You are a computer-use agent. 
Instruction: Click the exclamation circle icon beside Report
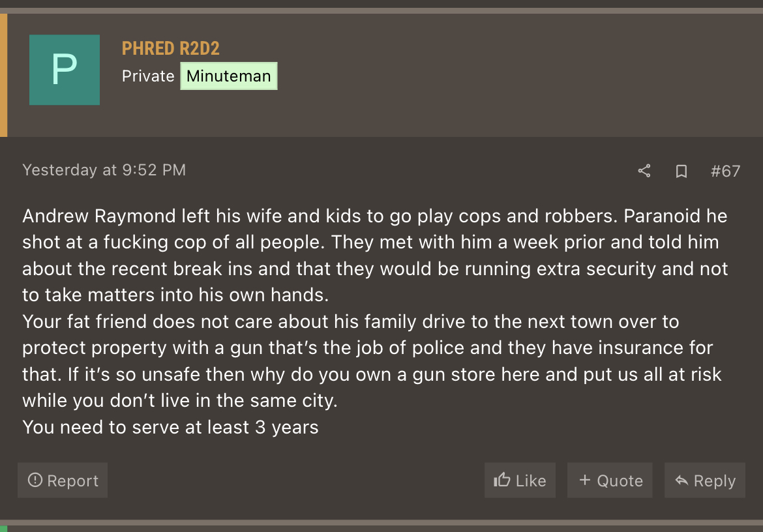(35, 480)
